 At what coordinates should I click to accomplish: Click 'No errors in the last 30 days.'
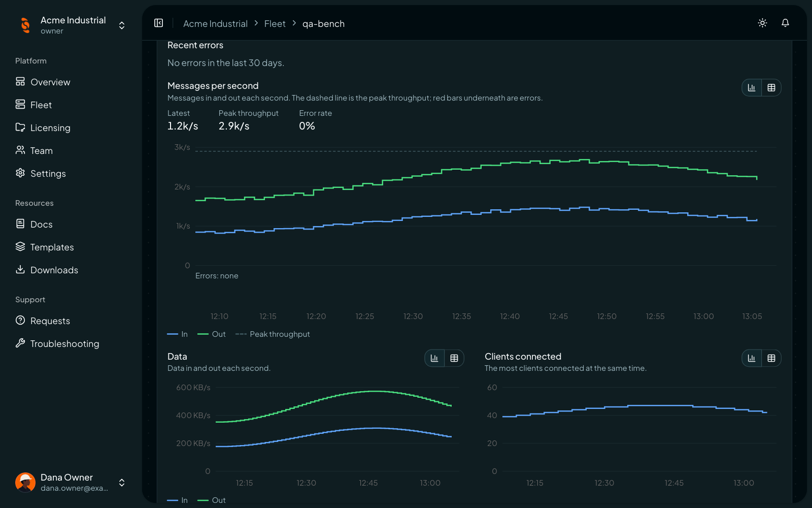226,63
